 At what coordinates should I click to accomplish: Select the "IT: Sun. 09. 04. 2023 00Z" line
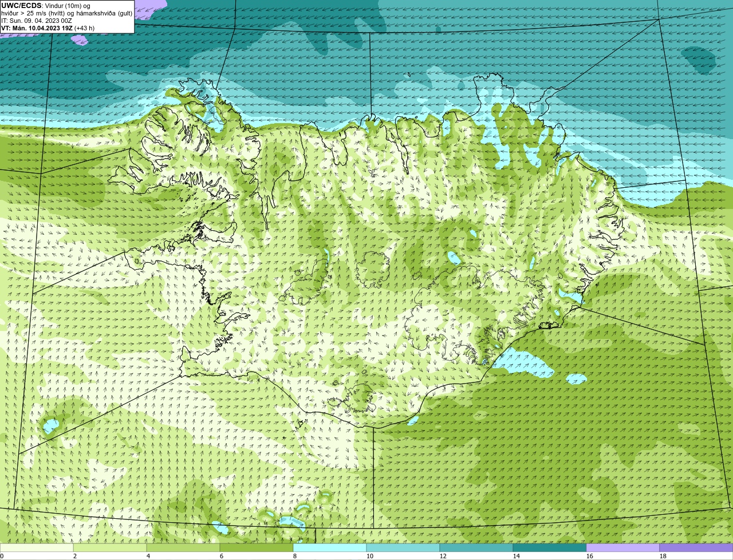[37, 21]
